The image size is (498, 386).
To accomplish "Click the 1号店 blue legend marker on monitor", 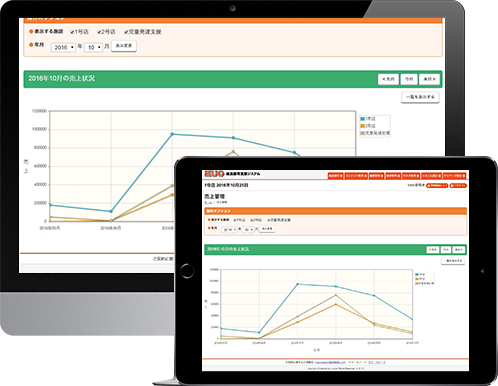I will (363, 119).
